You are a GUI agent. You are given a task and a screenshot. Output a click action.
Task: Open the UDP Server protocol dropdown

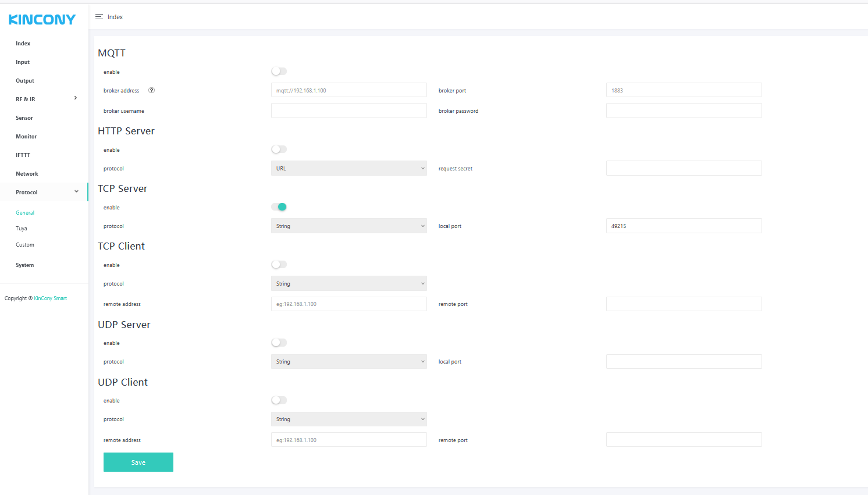click(x=348, y=361)
